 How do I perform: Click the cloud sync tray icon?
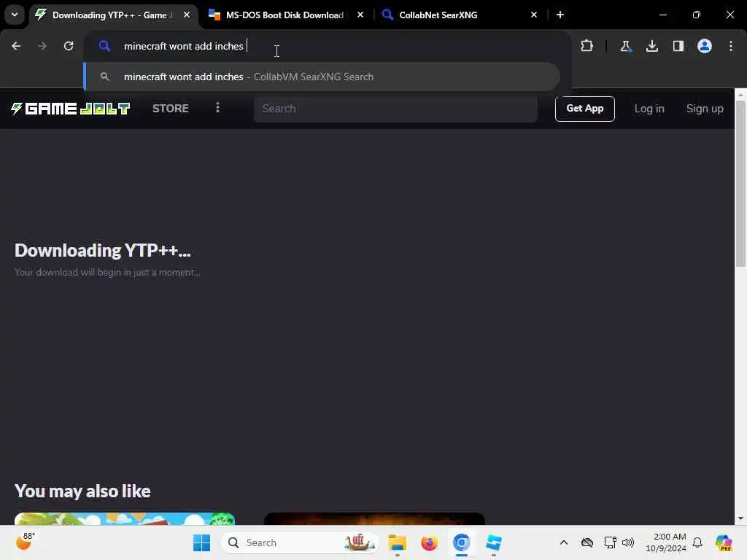point(587,542)
